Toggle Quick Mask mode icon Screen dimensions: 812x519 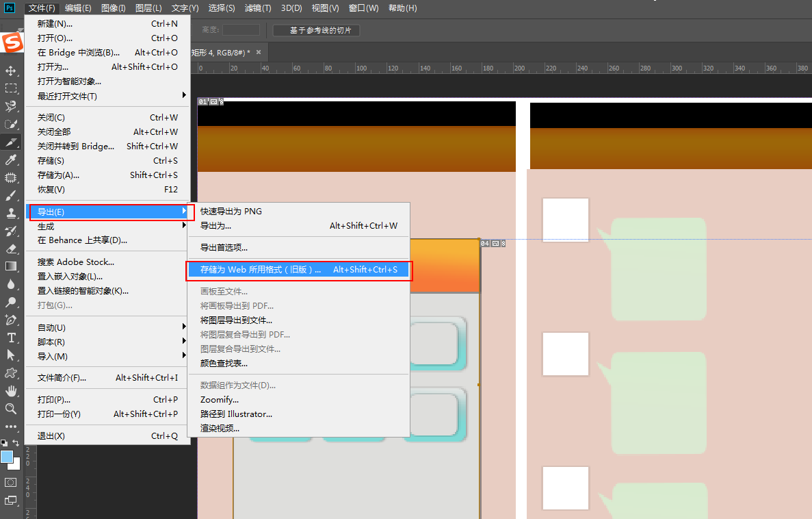pos(11,482)
